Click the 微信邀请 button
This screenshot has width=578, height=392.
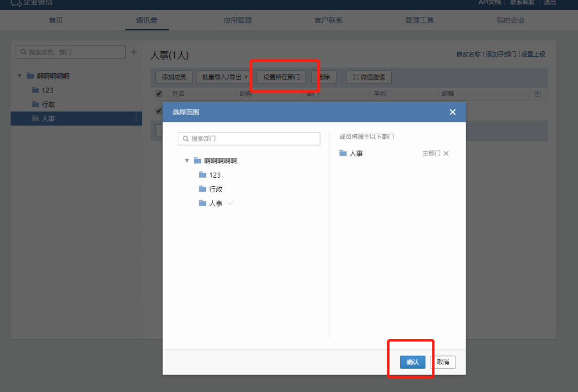point(369,77)
